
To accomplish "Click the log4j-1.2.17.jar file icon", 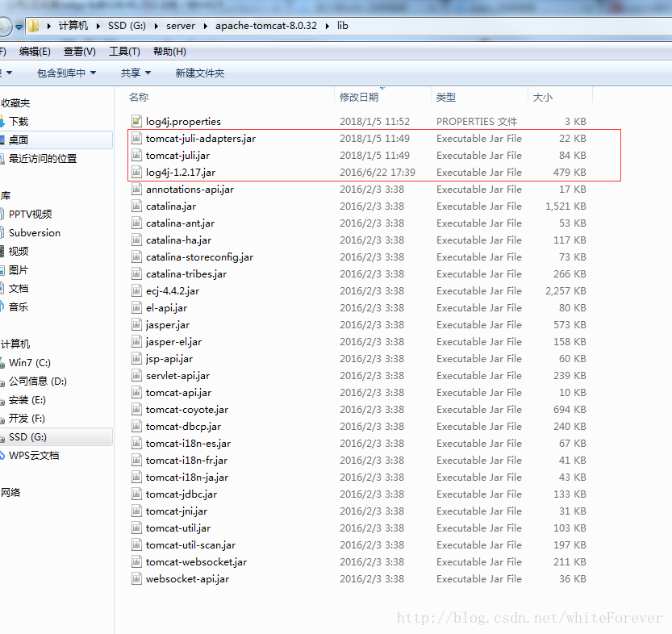I will 136,172.
